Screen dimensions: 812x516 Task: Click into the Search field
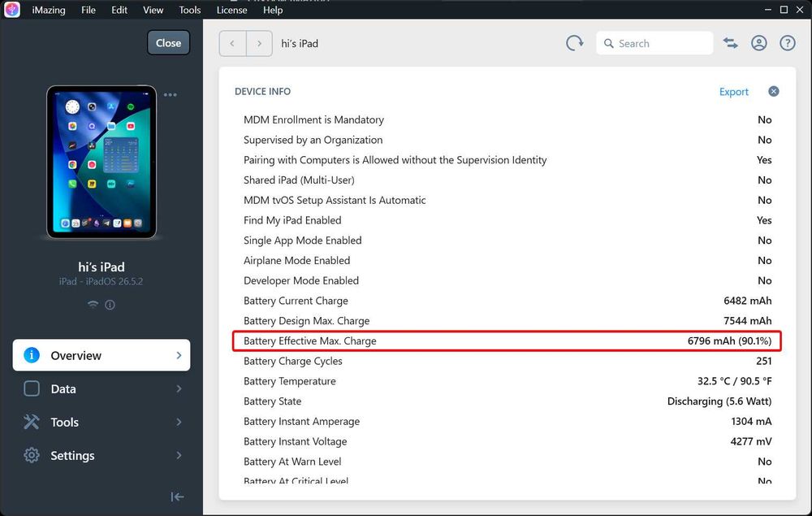pyautogui.click(x=654, y=43)
